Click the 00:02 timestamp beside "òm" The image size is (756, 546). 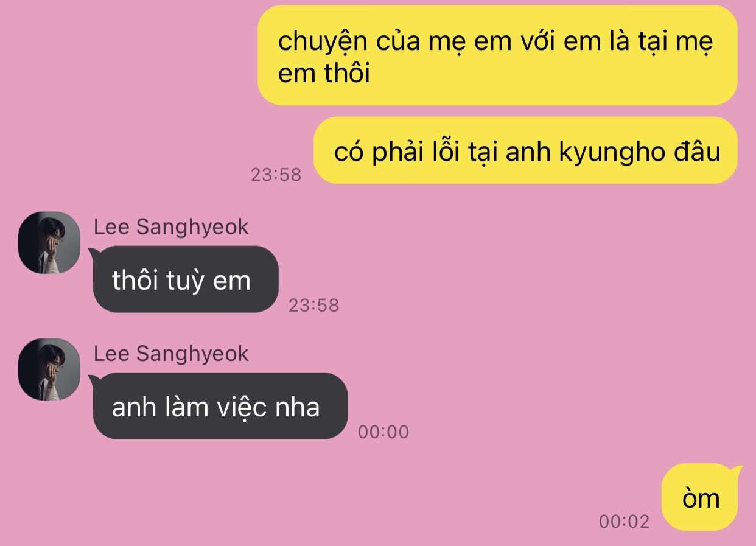625,522
